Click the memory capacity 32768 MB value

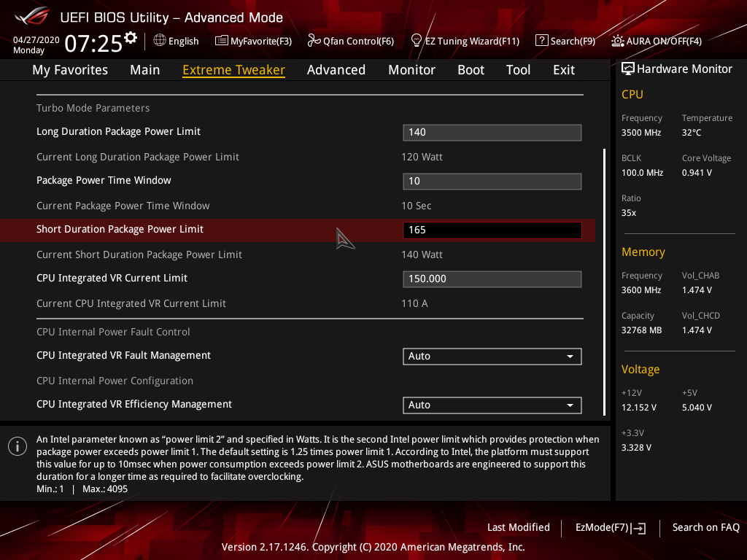(642, 330)
